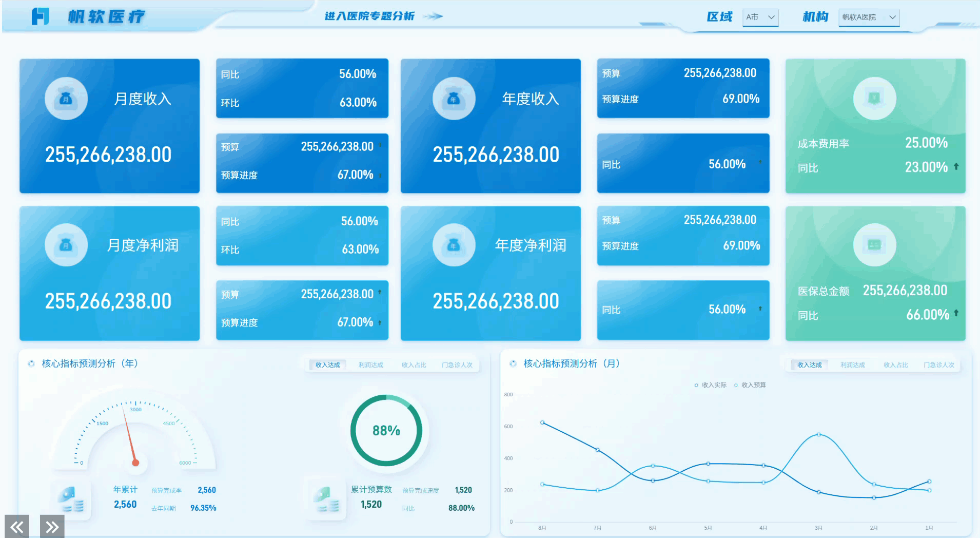Image resolution: width=980 pixels, height=538 pixels.
Task: Click the 累计预算数 value 1,520
Action: [x=371, y=504]
